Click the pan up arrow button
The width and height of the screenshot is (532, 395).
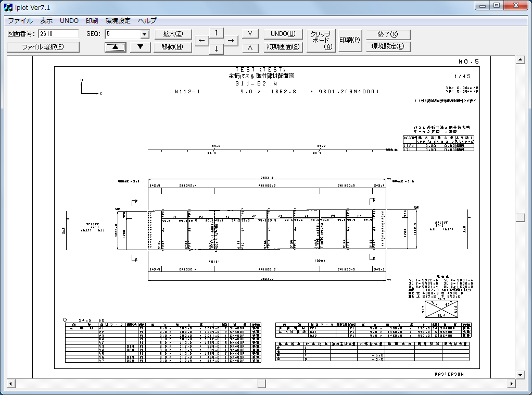point(216,32)
